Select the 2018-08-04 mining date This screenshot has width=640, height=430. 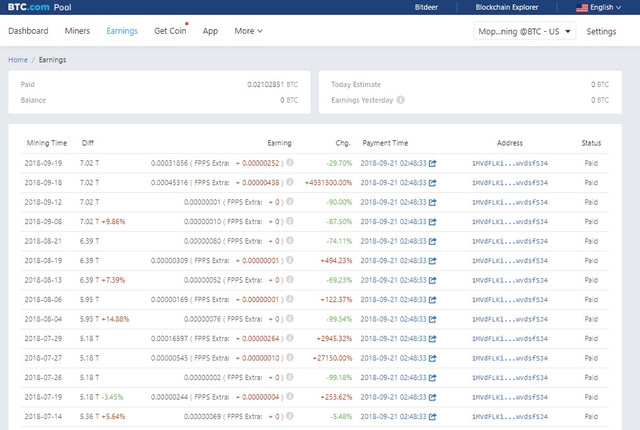43,319
